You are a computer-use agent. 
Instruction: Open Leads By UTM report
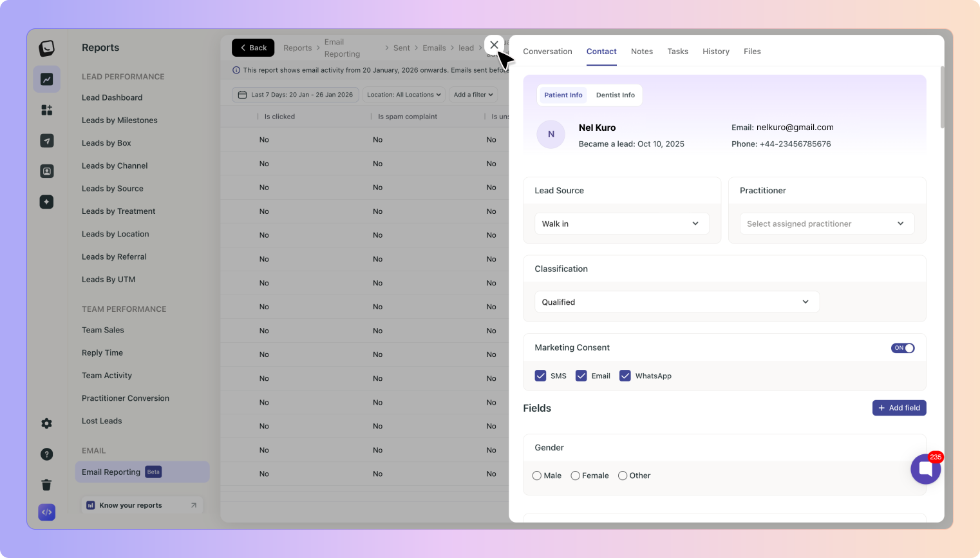(109, 280)
